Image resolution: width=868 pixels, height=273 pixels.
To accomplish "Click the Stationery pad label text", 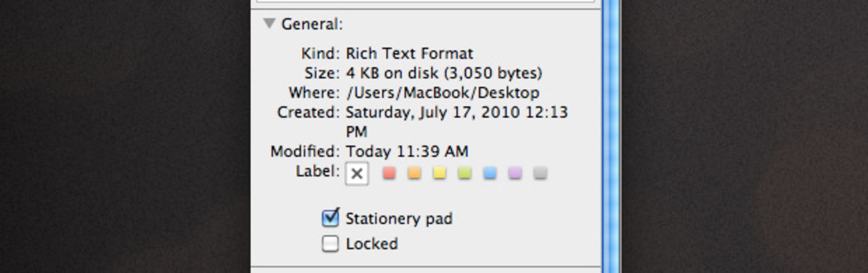I will 399,219.
